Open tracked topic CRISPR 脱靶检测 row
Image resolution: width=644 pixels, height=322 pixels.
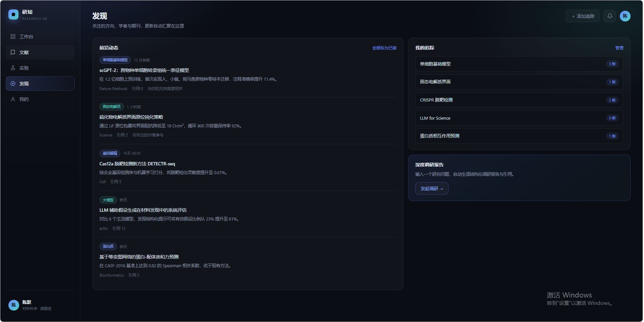[519, 100]
